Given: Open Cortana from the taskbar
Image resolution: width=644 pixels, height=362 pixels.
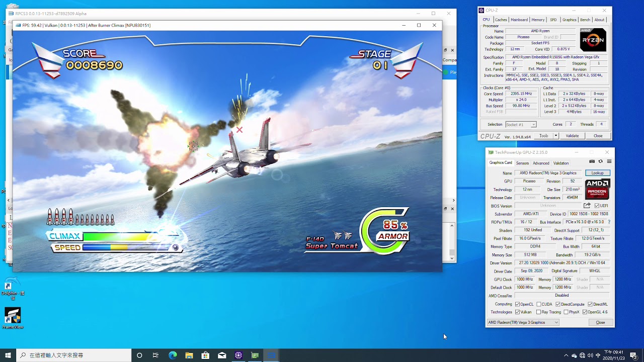Looking at the screenshot, I should pos(139,355).
